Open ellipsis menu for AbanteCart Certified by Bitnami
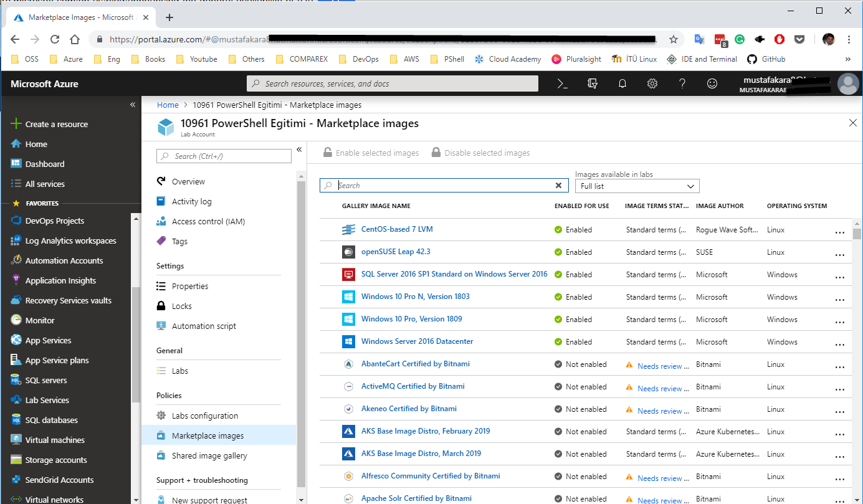This screenshot has width=863, height=504. coord(840,366)
